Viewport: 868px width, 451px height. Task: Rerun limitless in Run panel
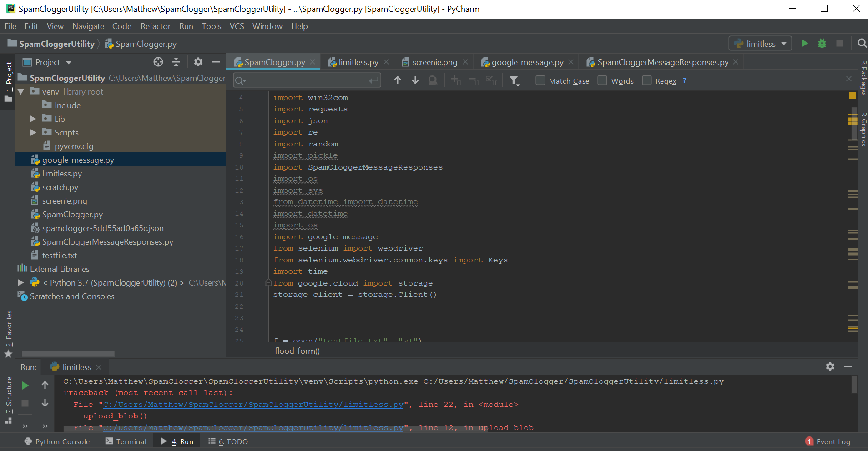pyautogui.click(x=25, y=386)
